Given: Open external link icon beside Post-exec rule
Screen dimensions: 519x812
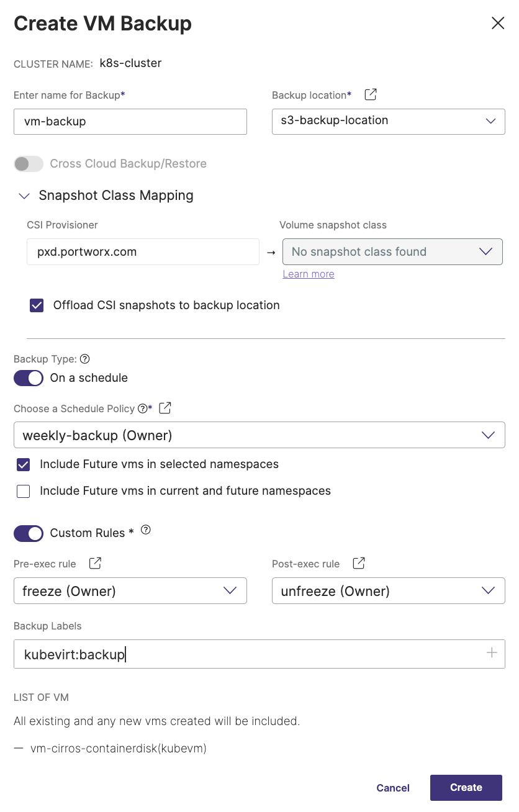Looking at the screenshot, I should click(x=359, y=563).
